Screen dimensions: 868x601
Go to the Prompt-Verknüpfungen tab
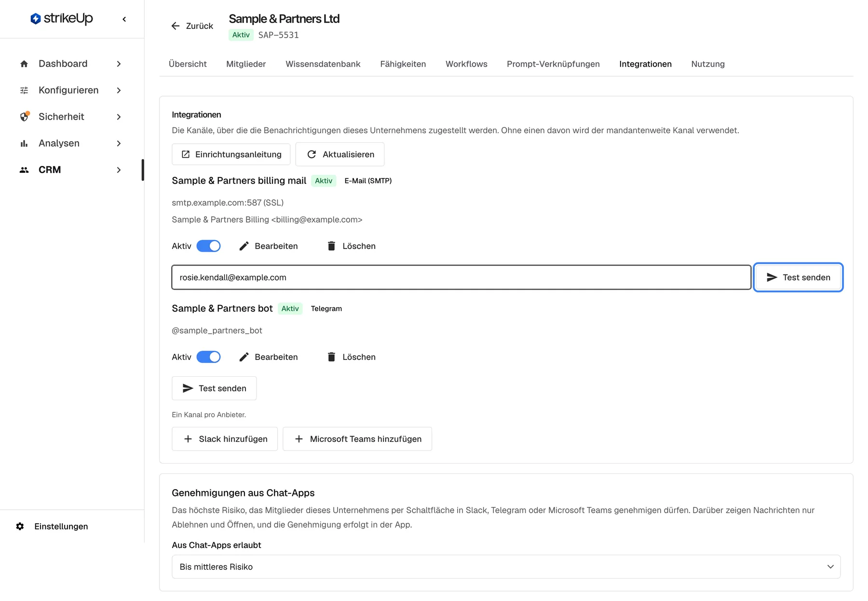coord(553,64)
